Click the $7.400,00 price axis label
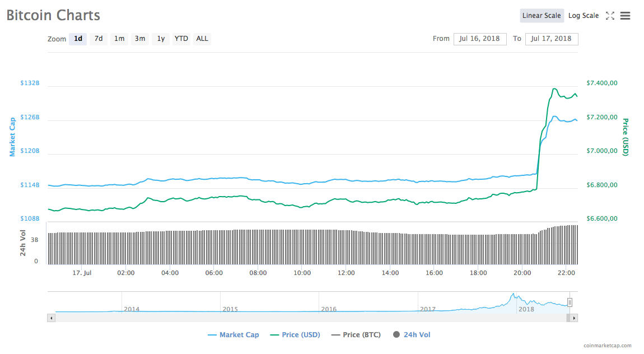This screenshot has width=644, height=354. tap(601, 83)
